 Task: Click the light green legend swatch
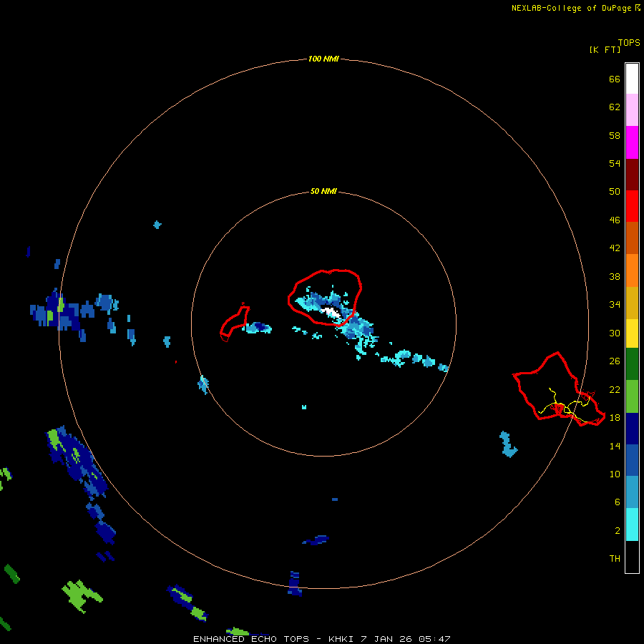pos(632,396)
